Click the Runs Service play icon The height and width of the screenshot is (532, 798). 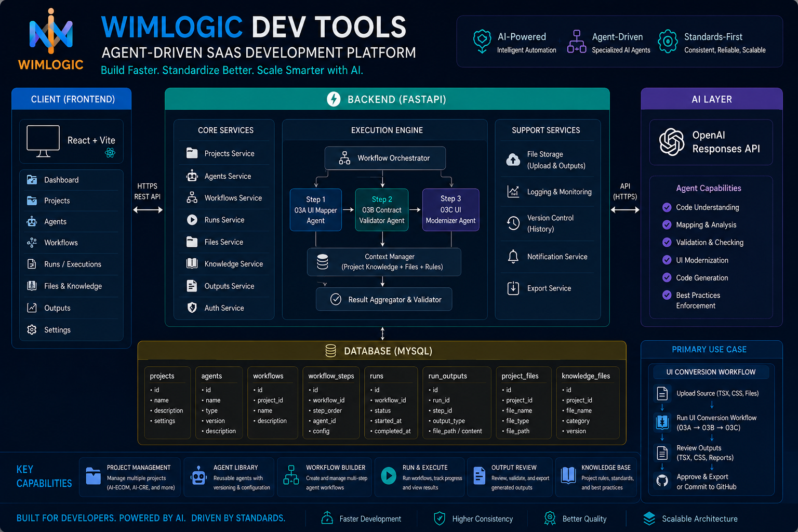pyautogui.click(x=192, y=220)
